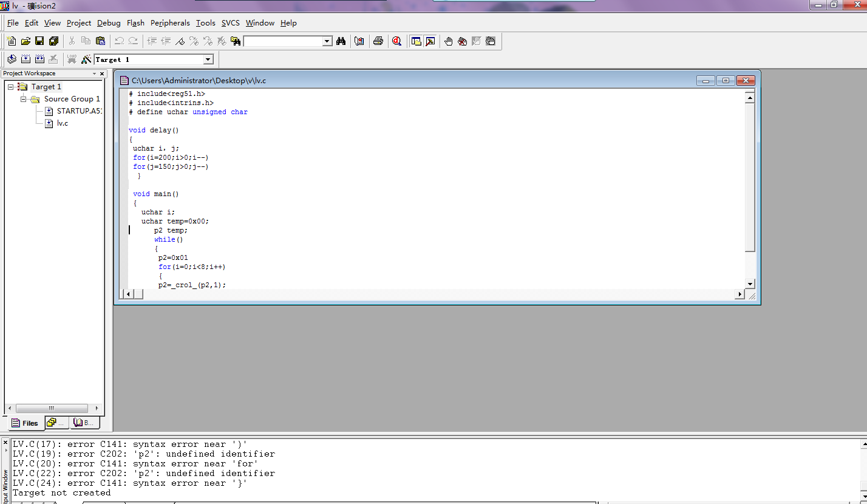This screenshot has height=504, width=867.
Task: Switch to the Books tab
Action: click(x=84, y=423)
